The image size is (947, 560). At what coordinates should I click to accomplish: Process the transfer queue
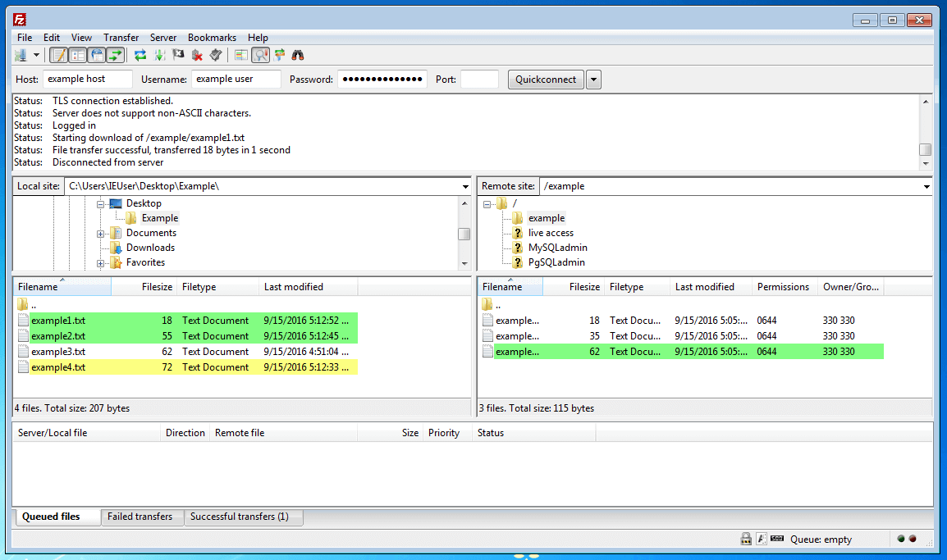pos(158,55)
